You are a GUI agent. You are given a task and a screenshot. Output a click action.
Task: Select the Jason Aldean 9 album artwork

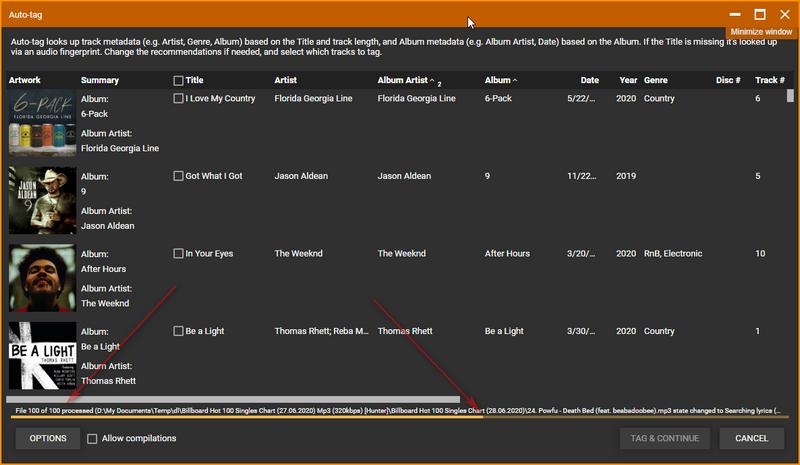[x=42, y=200]
